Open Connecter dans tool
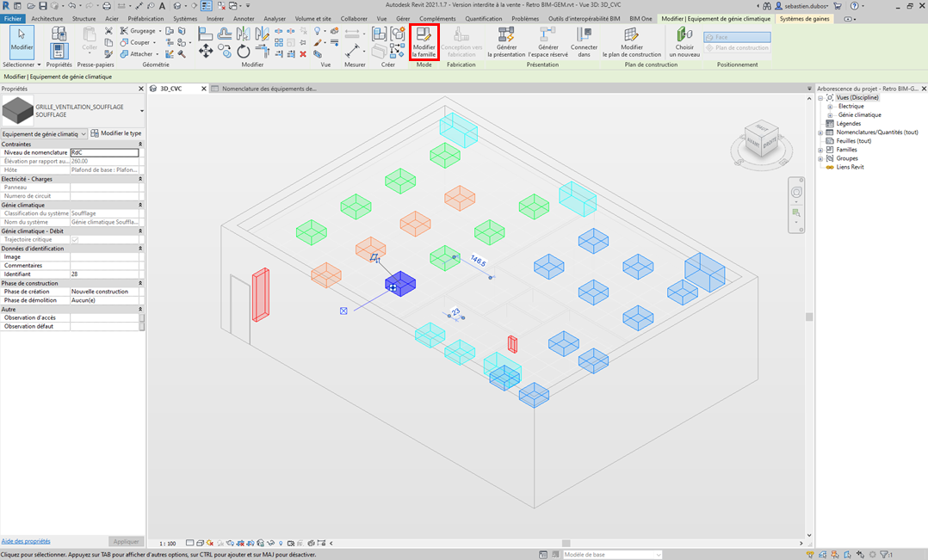The width and height of the screenshot is (928, 560). point(584,40)
